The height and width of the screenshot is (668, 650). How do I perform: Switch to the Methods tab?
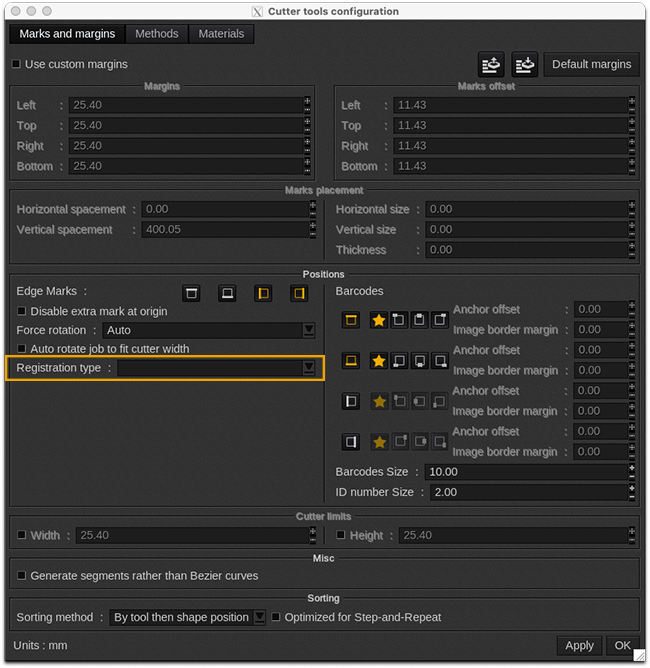tap(157, 33)
